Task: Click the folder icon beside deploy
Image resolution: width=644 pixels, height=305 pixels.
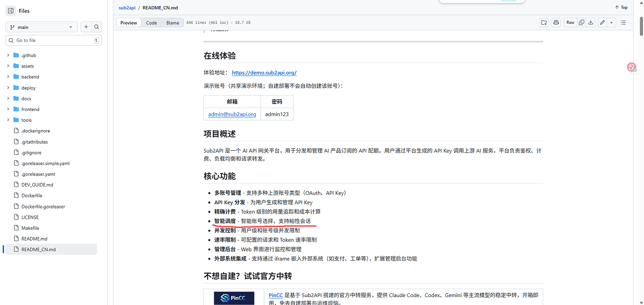Action: [16, 88]
